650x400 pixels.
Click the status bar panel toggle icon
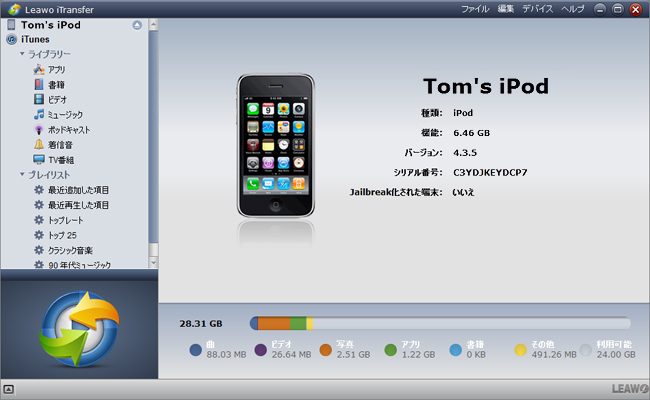8,390
